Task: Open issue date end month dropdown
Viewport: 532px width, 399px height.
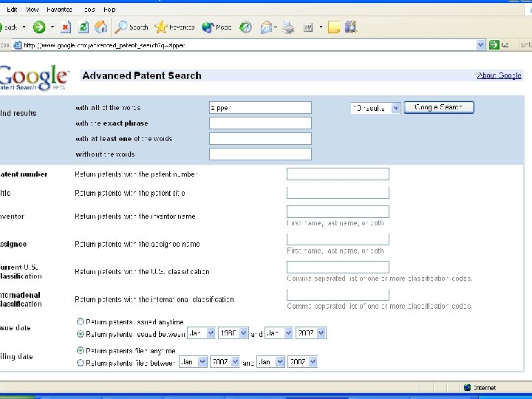Action: [279, 333]
